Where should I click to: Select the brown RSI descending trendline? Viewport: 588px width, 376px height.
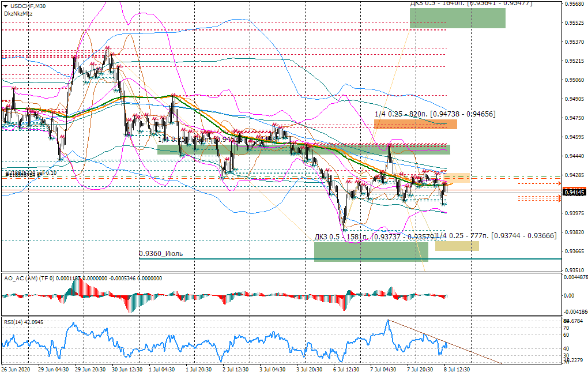(x=445, y=342)
